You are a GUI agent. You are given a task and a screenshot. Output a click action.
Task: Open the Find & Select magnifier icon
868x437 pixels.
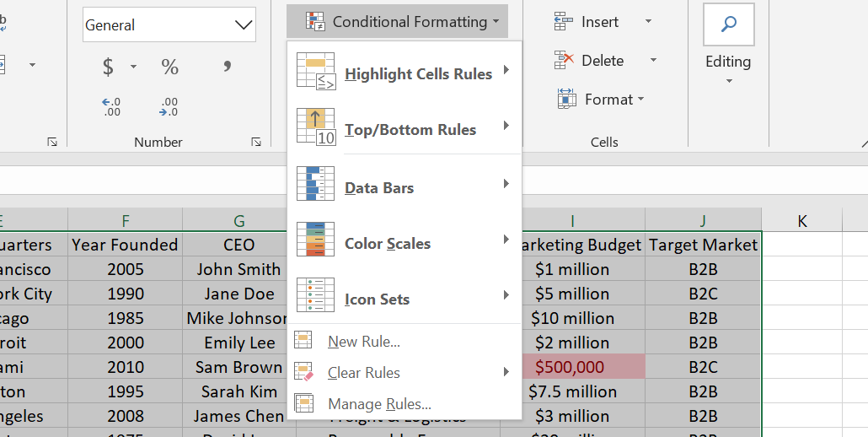pos(728,24)
